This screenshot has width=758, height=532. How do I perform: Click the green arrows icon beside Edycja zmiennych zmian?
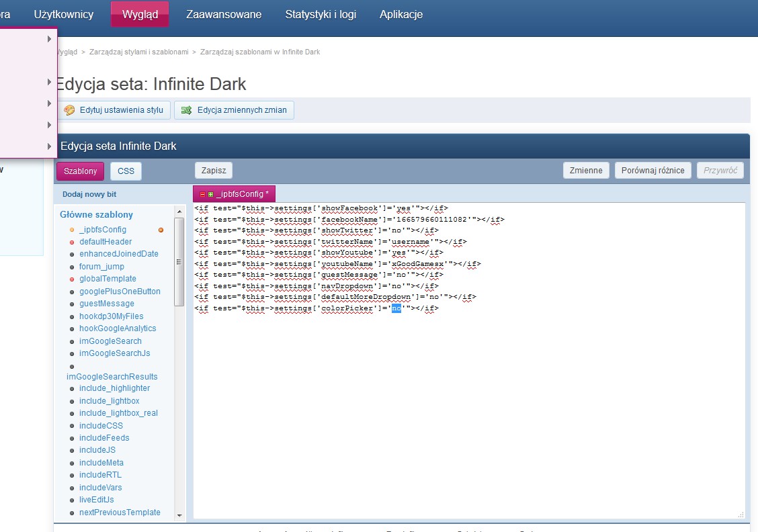pos(186,110)
